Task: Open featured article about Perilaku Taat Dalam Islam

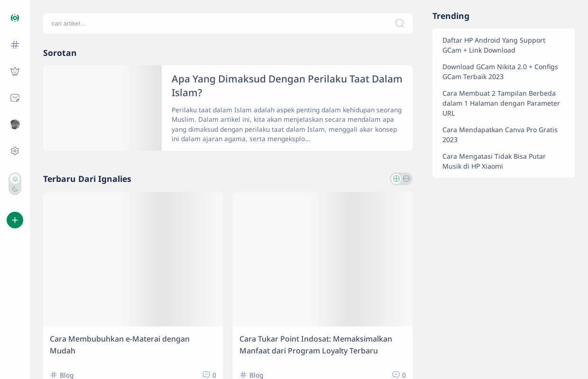Action: tap(286, 85)
